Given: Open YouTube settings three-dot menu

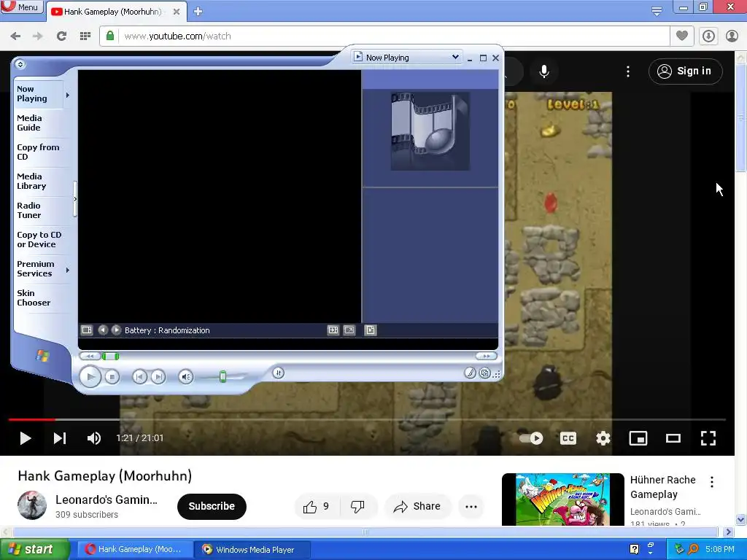Looking at the screenshot, I should (x=628, y=71).
